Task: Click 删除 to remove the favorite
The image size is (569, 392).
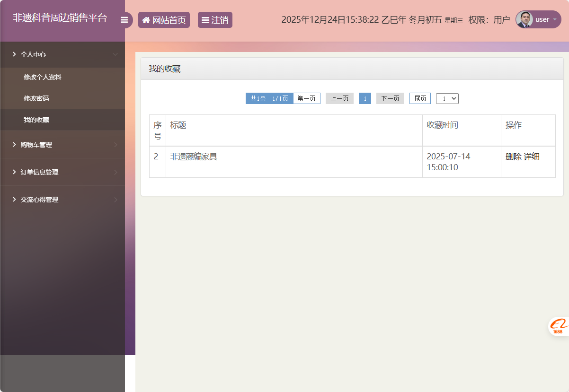Action: coord(515,156)
